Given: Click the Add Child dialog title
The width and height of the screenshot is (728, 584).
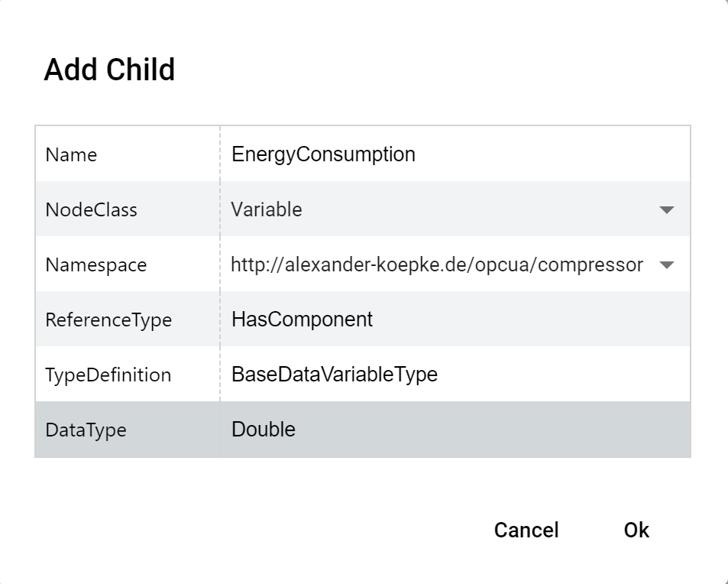Looking at the screenshot, I should (109, 70).
